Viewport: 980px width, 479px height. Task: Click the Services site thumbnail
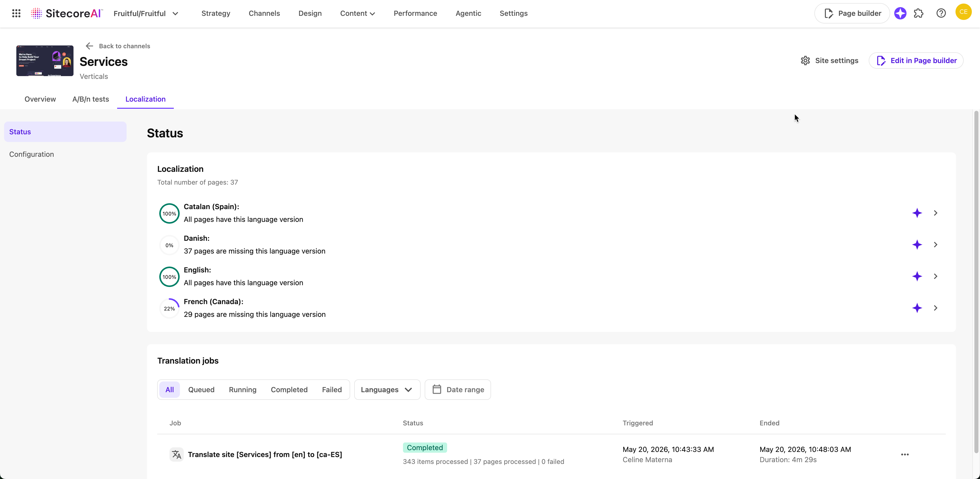(45, 61)
